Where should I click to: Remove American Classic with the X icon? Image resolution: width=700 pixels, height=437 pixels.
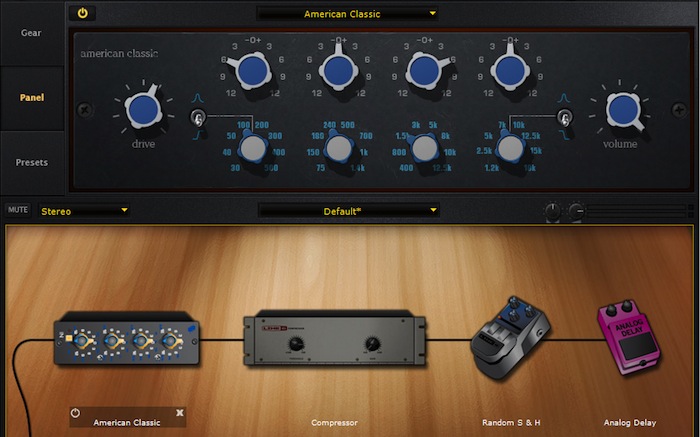point(179,413)
